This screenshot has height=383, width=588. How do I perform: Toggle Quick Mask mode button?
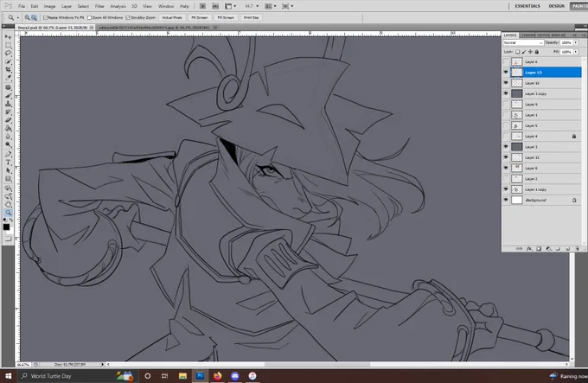(x=8, y=239)
